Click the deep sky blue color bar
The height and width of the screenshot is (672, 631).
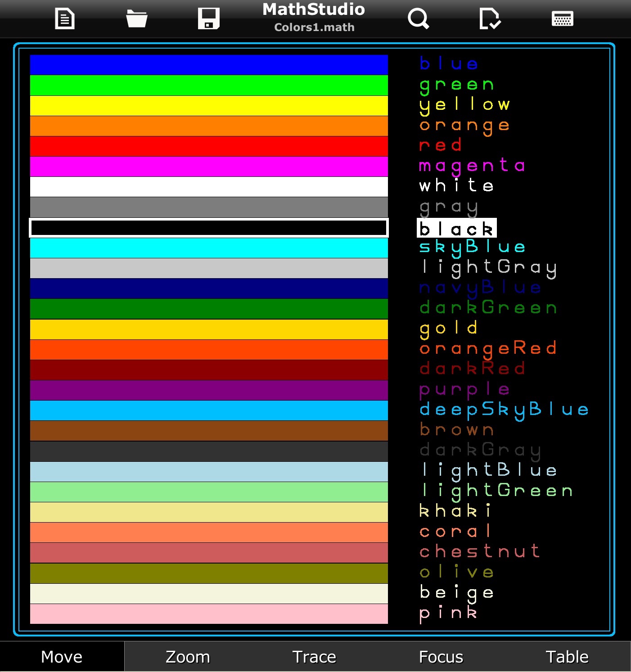209,410
